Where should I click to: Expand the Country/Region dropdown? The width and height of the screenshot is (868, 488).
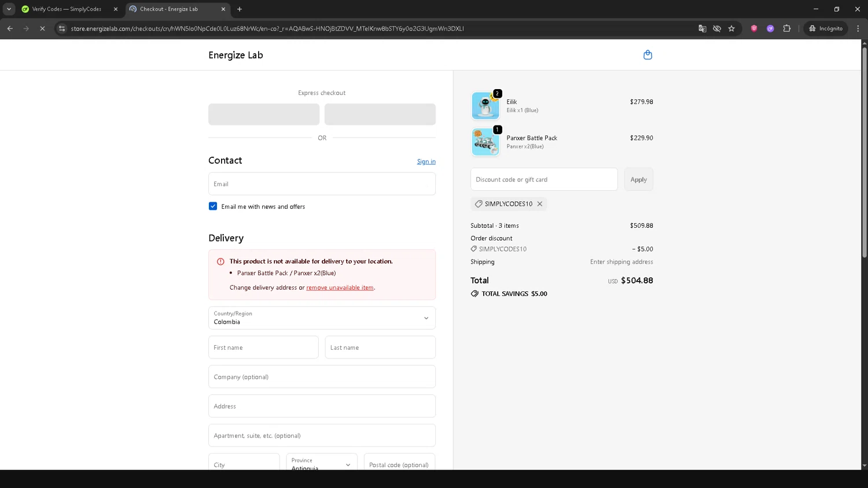tap(322, 318)
